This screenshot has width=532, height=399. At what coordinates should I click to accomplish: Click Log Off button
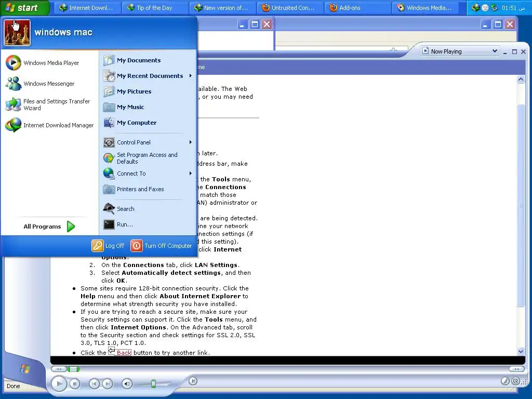108,246
